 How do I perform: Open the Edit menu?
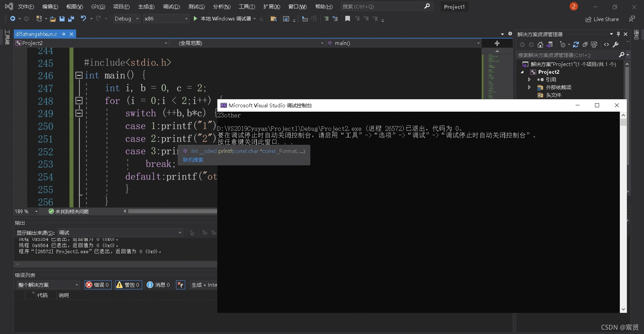tap(50, 6)
